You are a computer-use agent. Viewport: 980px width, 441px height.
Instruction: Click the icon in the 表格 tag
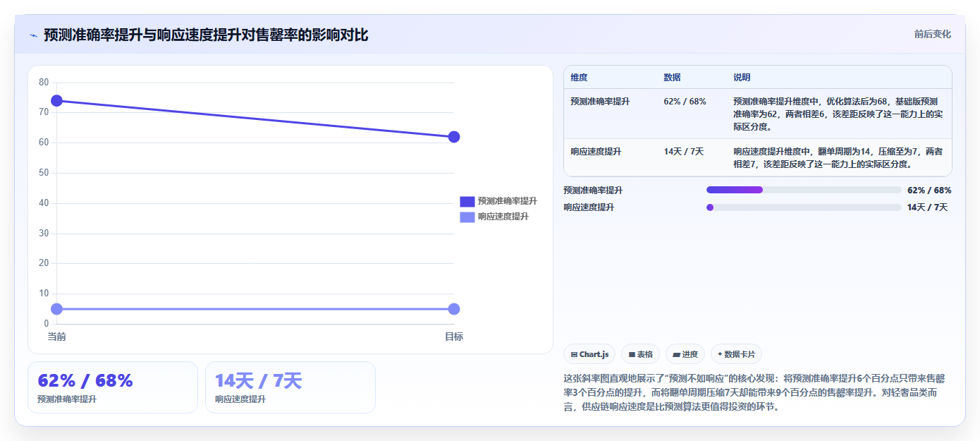pos(632,354)
